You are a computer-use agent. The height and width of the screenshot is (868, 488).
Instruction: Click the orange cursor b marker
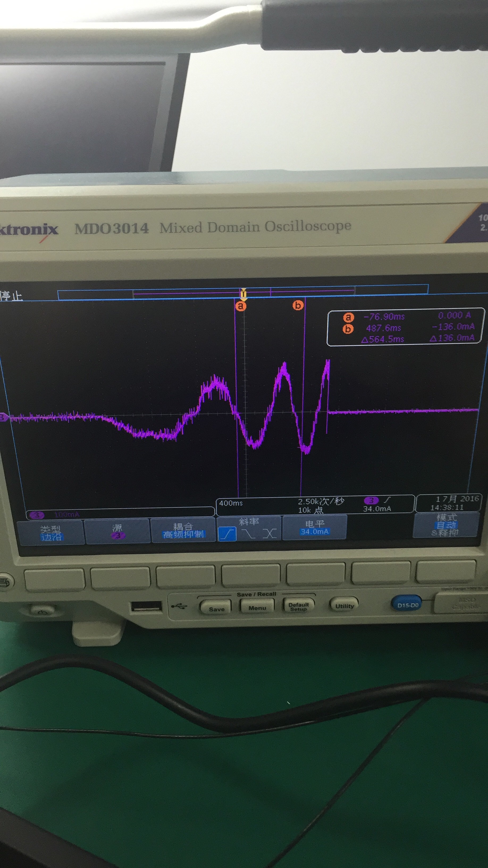[x=298, y=305]
